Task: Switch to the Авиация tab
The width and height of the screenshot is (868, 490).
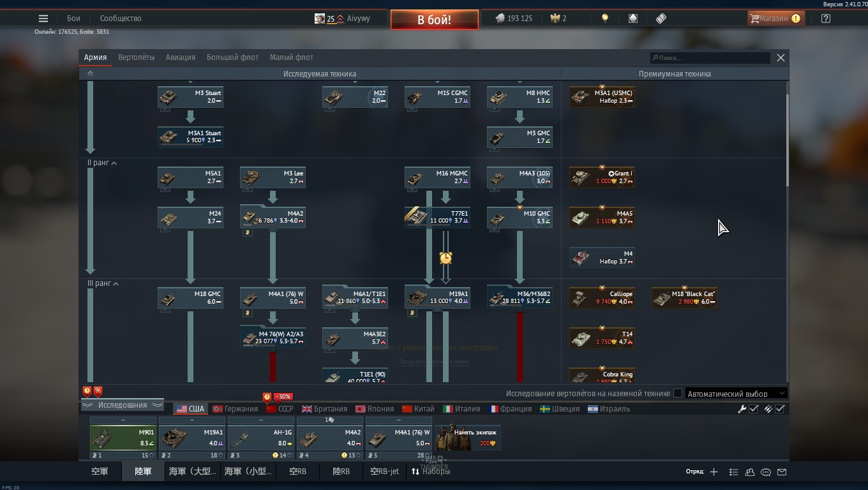Action: click(181, 57)
